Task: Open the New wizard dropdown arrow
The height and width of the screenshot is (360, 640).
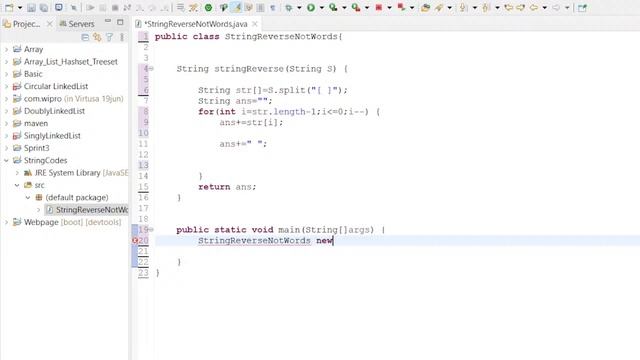Action: (20, 8)
